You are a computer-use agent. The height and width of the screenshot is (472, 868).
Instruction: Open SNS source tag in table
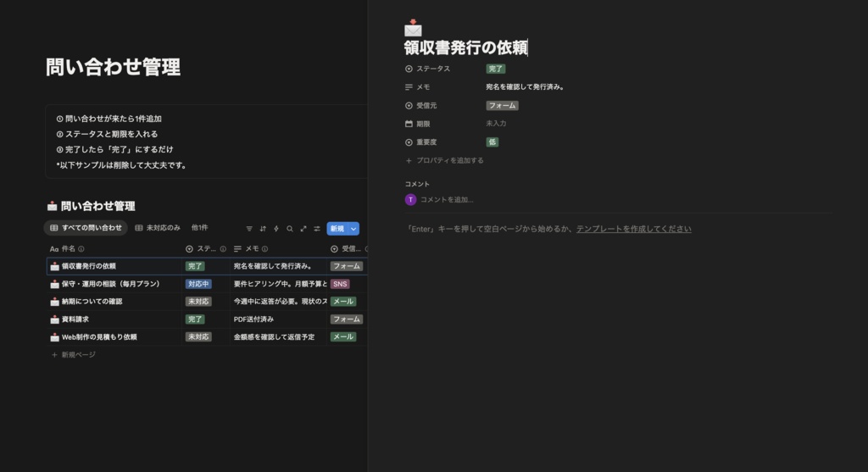click(x=340, y=284)
